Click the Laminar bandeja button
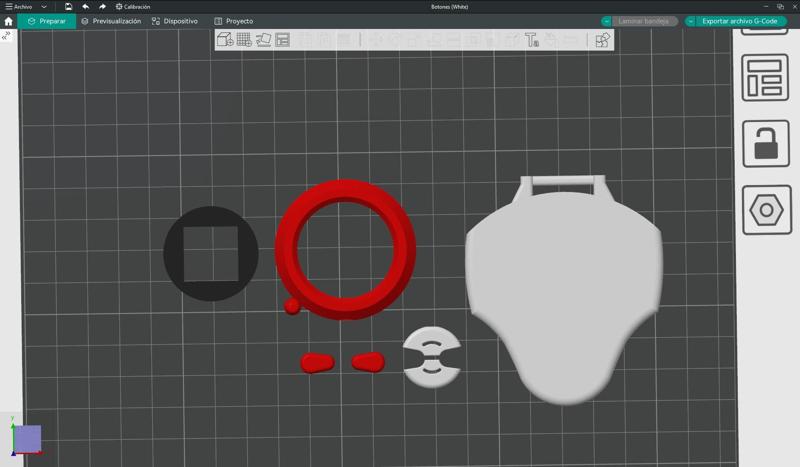 pyautogui.click(x=644, y=21)
